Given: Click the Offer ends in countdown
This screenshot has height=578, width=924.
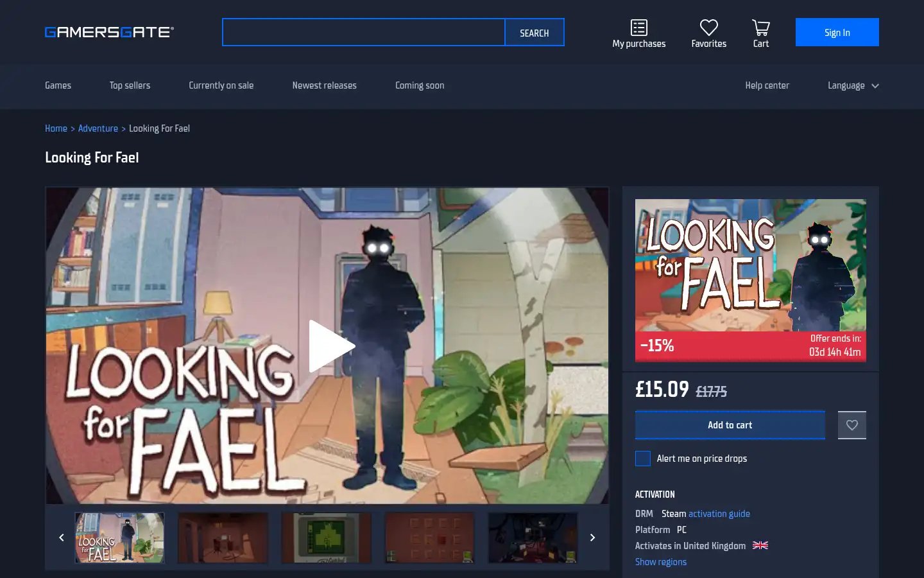Looking at the screenshot, I should [x=835, y=346].
